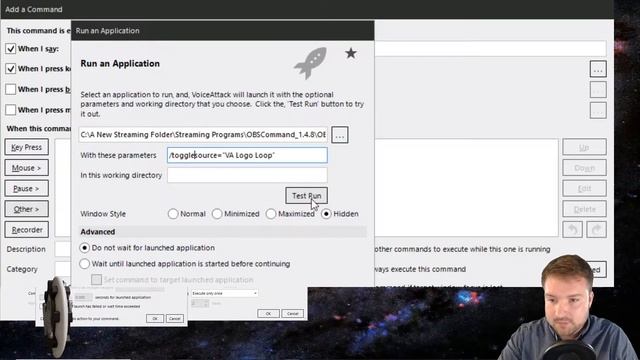Click the undo arrow icon
640x360 pixels.
(x=573, y=230)
